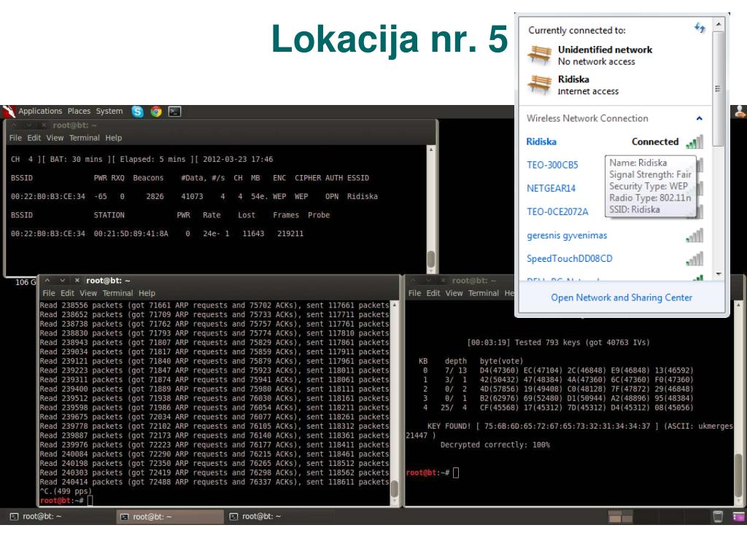Click the aircrack terminal prompt input
Screen dimensions: 747x560
[455, 472]
